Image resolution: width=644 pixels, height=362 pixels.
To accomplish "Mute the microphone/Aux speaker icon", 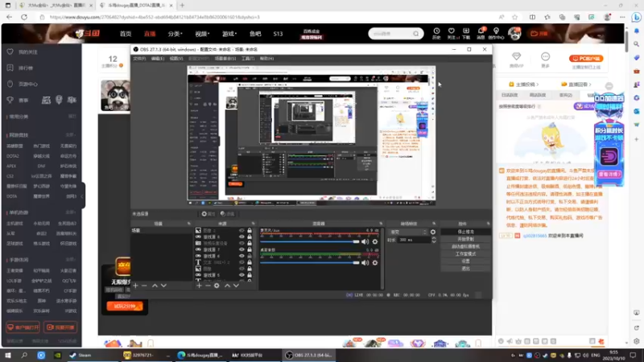I will (x=365, y=242).
